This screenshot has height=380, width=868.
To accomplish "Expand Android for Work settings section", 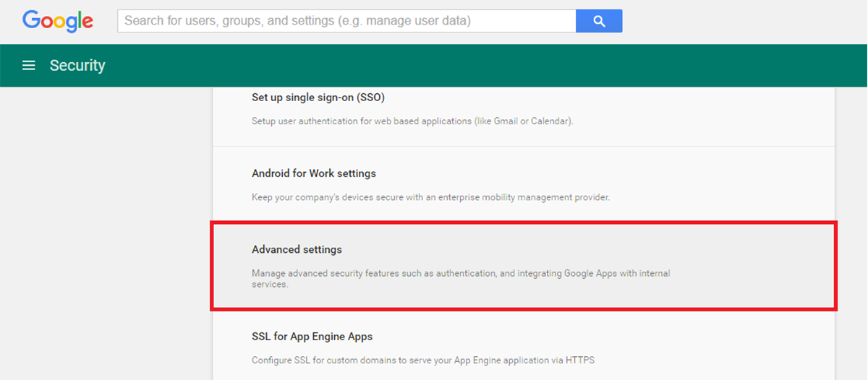I will pyautogui.click(x=313, y=173).
